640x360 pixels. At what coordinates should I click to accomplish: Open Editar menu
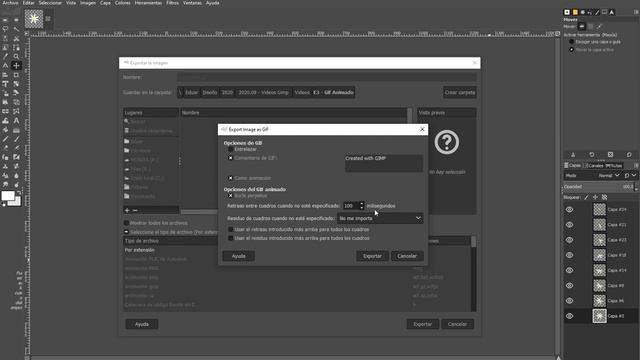tap(28, 3)
